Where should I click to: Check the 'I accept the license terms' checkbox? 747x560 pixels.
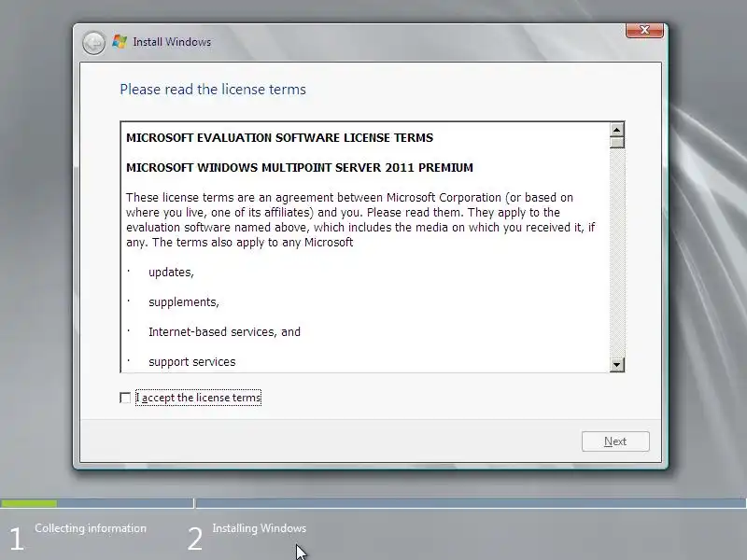(125, 398)
